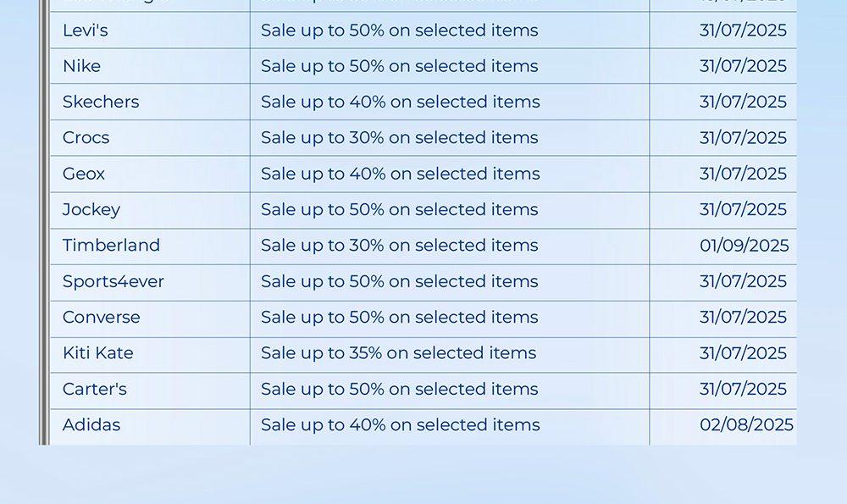Select the Carter's brand name
This screenshot has height=504, width=847.
[95, 389]
